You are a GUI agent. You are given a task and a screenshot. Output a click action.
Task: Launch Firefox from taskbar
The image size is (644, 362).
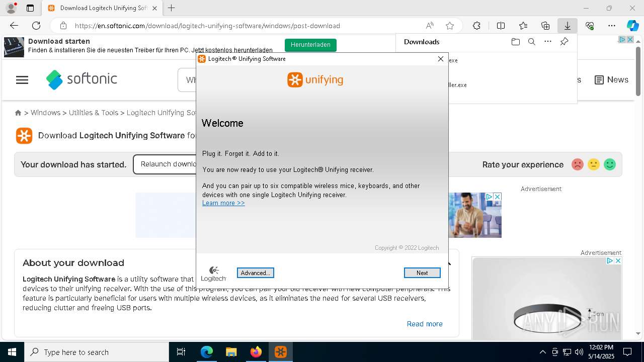pos(256,352)
